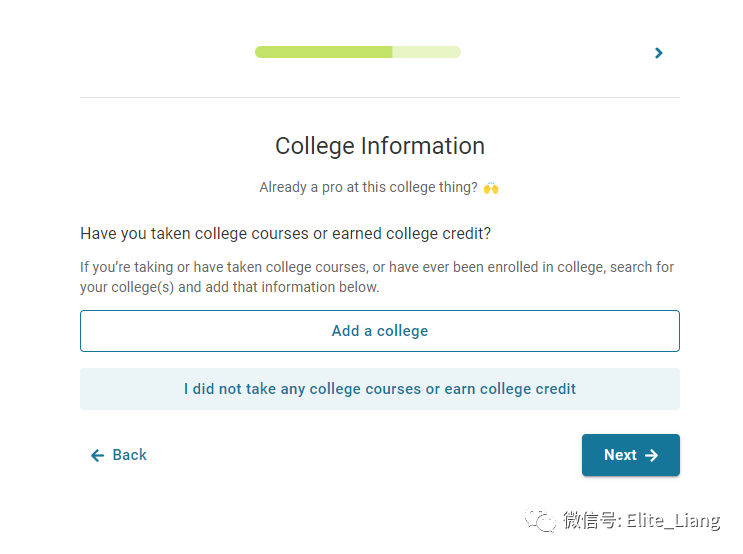The width and height of the screenshot is (743, 554).
Task: Click the horizontal divider line under progress bar
Action: pos(380,97)
